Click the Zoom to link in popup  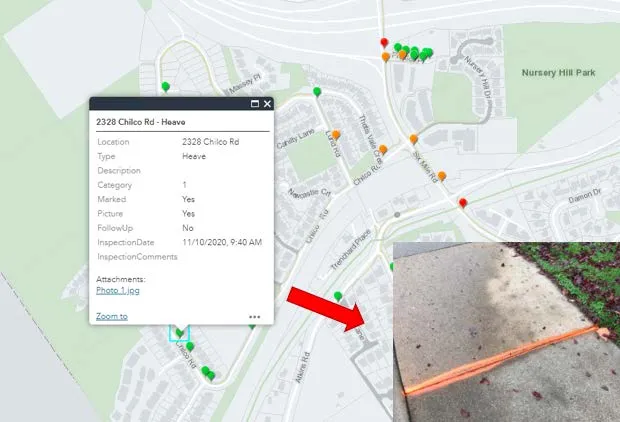[112, 316]
